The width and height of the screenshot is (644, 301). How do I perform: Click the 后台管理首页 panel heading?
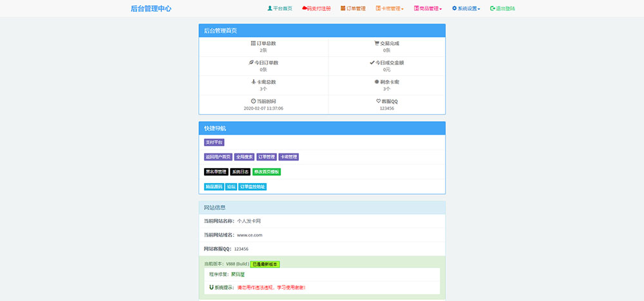[x=322, y=30]
